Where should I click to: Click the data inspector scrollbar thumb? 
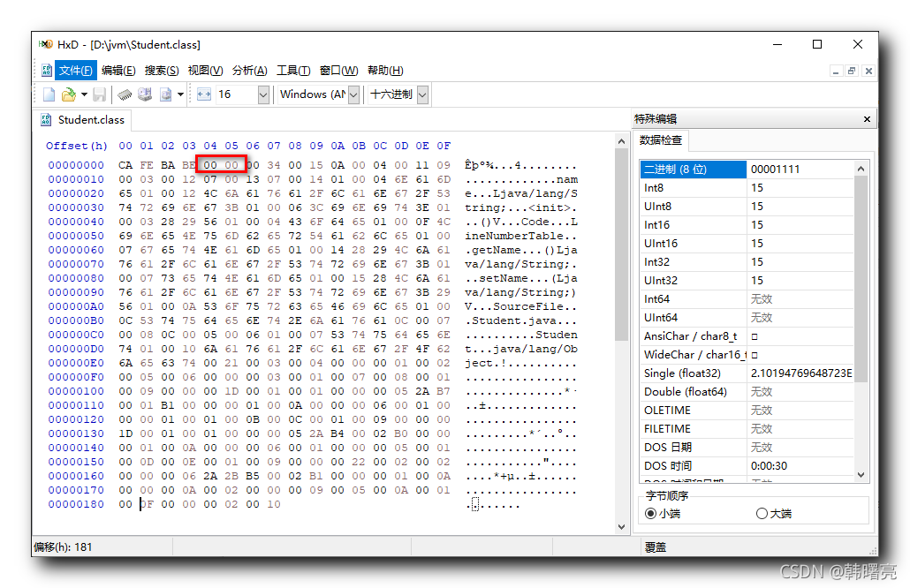tap(861, 279)
